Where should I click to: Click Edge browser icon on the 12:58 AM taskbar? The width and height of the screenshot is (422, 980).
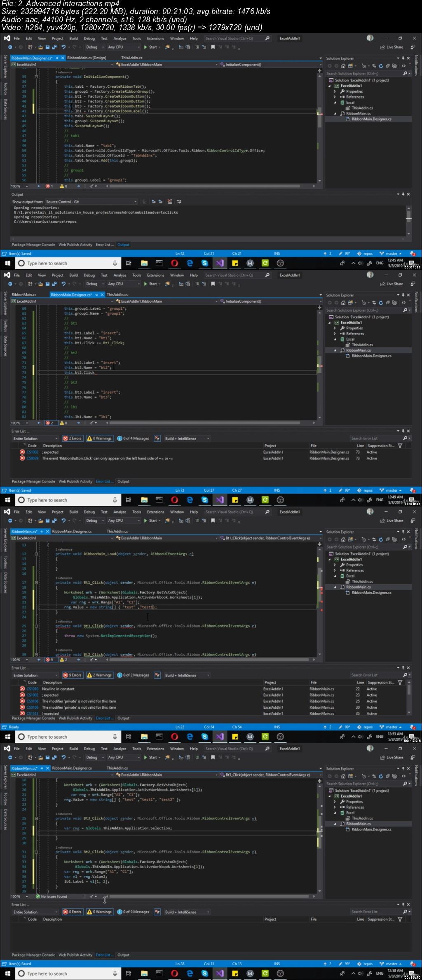tap(190, 973)
